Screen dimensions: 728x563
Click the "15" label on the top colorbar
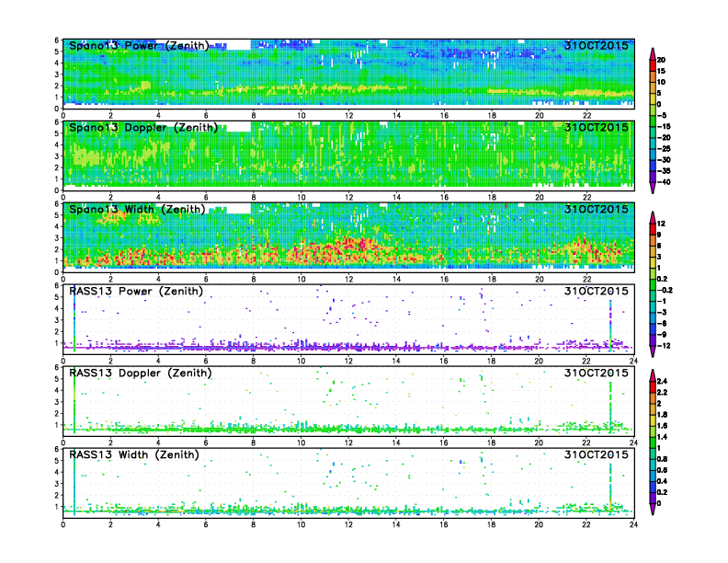point(661,71)
